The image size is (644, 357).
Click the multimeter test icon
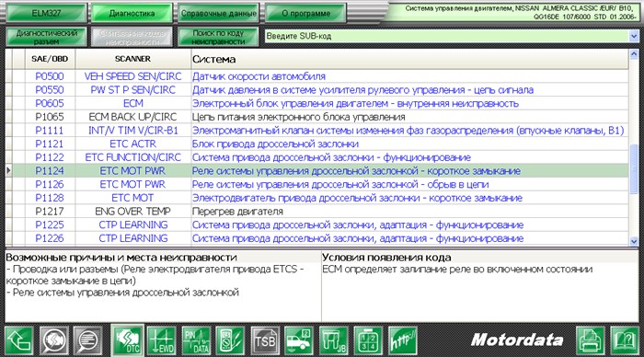pos(230,340)
